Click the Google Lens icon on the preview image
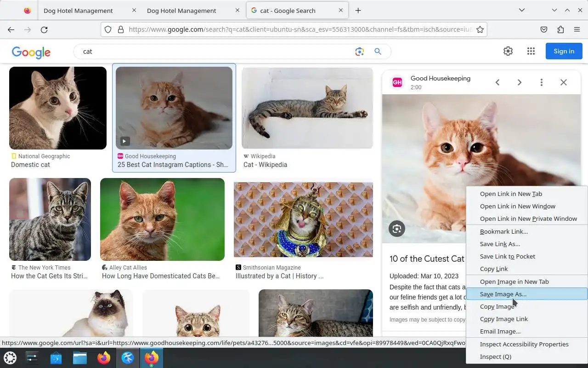The image size is (588, 368). click(397, 229)
